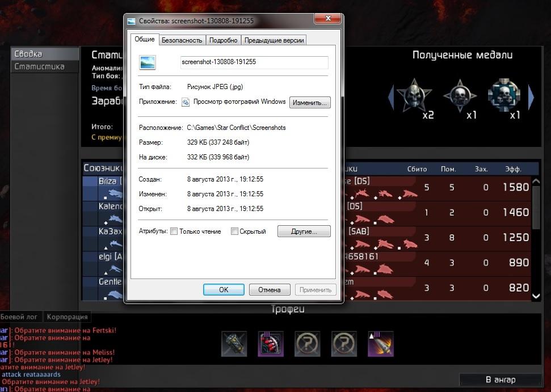Click the Изменить... button
The width and height of the screenshot is (551, 392).
(x=310, y=103)
